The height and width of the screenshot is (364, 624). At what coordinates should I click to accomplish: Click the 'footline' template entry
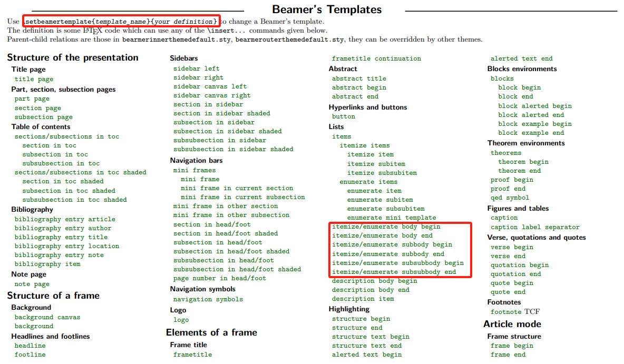(30, 355)
